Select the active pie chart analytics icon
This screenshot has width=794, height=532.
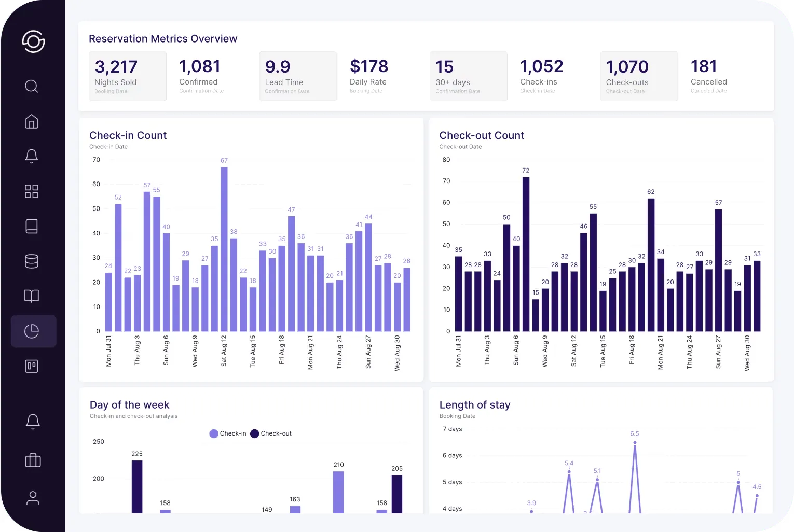pos(32,331)
